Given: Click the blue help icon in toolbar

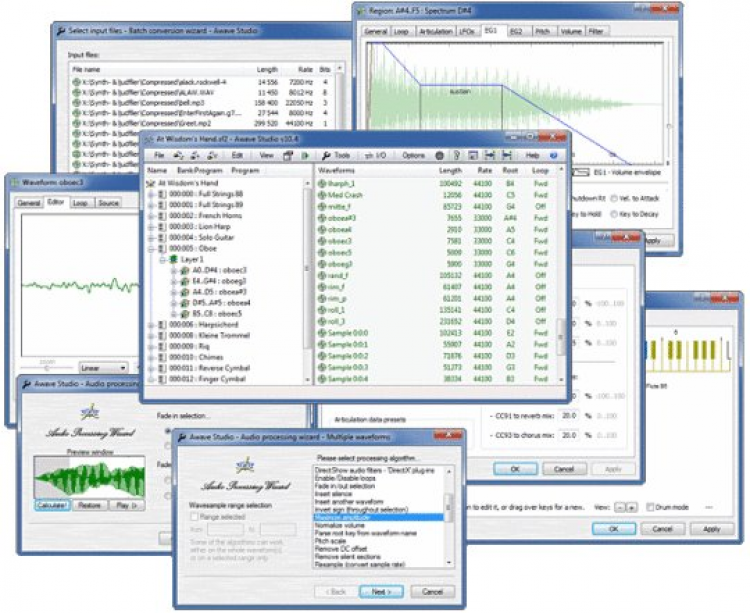Looking at the screenshot, I should point(553,155).
